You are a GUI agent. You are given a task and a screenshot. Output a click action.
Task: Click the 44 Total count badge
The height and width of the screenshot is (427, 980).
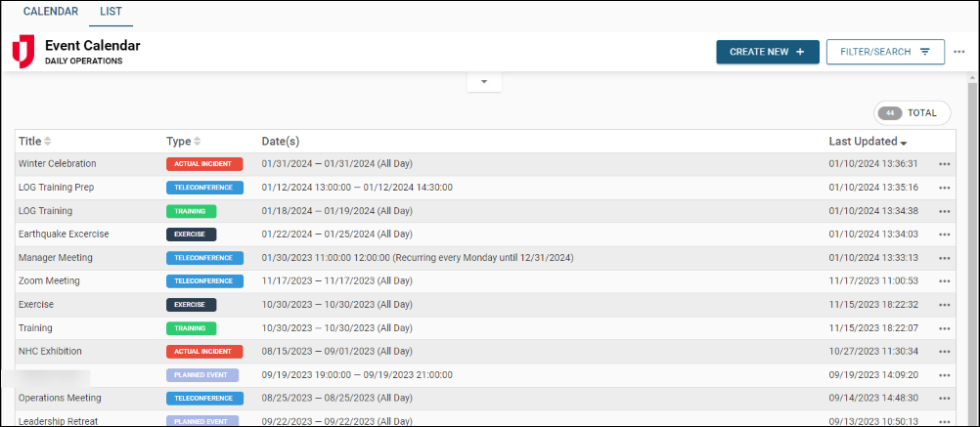tap(911, 113)
